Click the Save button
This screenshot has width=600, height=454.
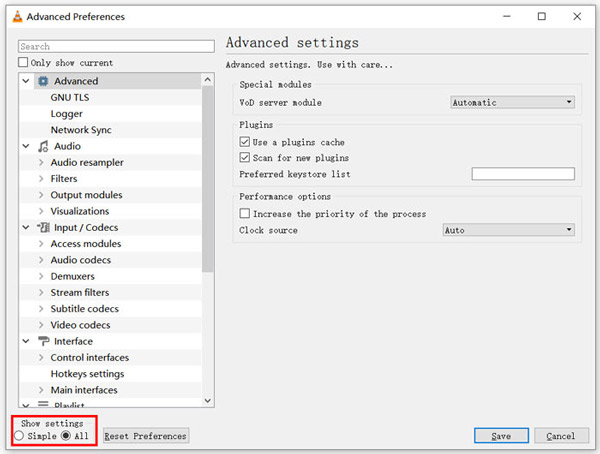point(501,436)
